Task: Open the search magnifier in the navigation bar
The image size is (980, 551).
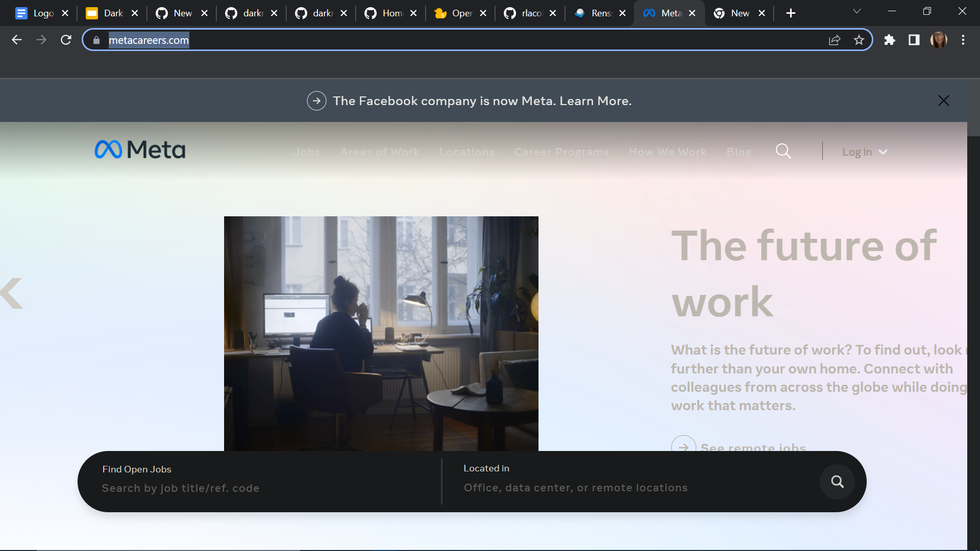Action: coord(783,151)
